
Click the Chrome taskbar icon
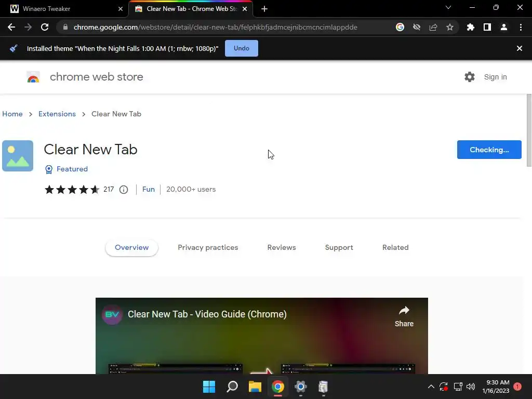click(277, 387)
